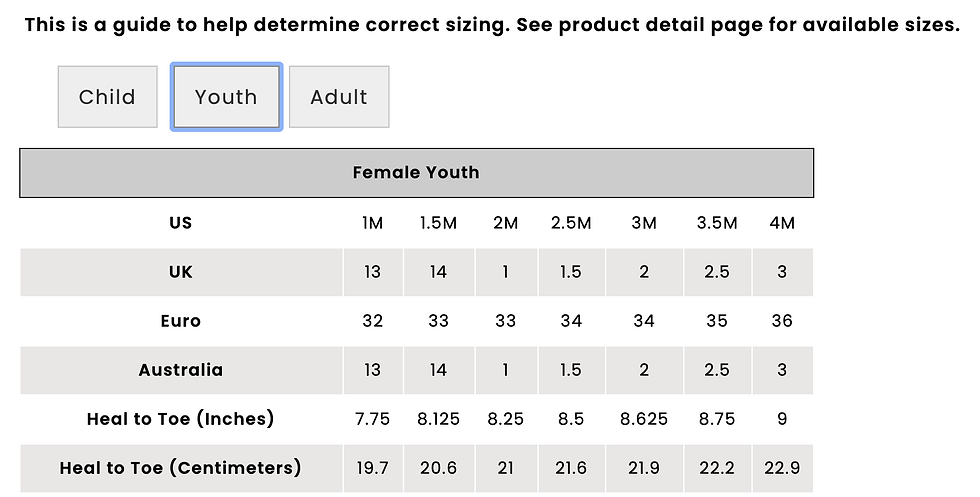Screen dimensions: 980x497
Task: Click the 22.9 centimeters cell
Action: click(x=782, y=468)
